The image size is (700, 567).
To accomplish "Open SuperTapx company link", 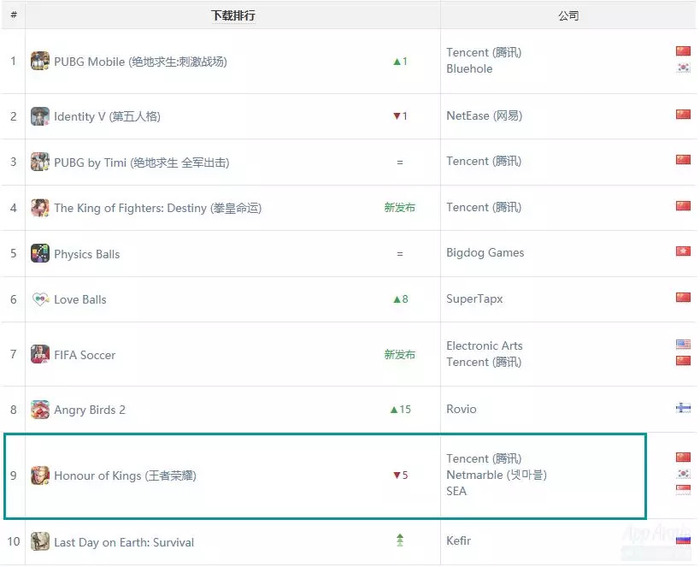I will click(475, 299).
